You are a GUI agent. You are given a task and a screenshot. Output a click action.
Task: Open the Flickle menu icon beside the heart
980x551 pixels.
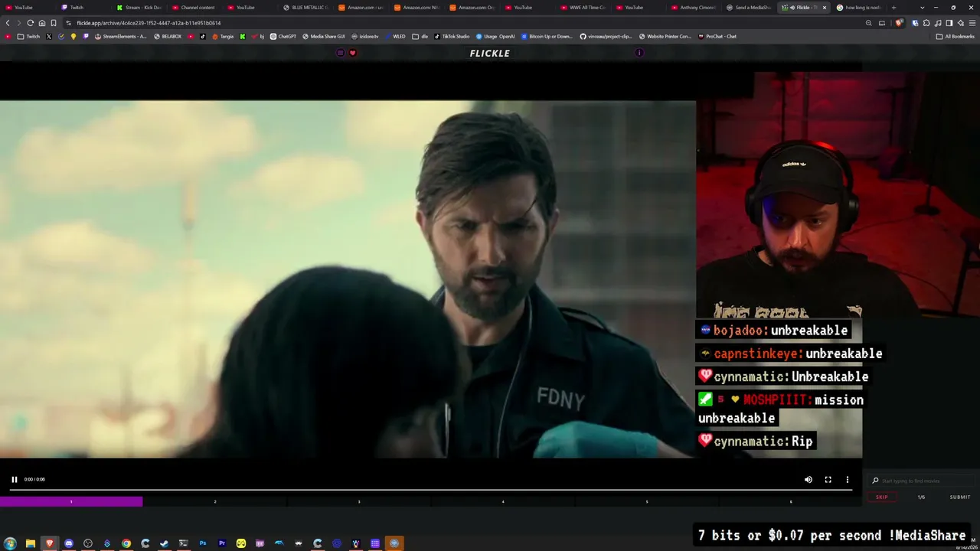341,53
